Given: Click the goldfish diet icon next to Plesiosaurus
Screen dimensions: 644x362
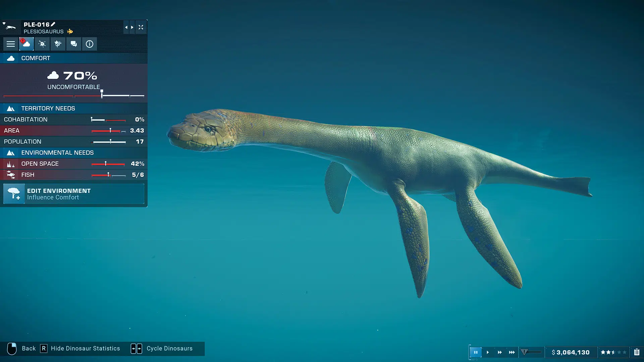Looking at the screenshot, I should pyautogui.click(x=70, y=32).
